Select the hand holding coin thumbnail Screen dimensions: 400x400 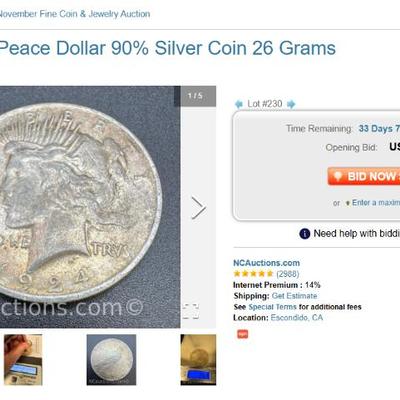[23, 360]
